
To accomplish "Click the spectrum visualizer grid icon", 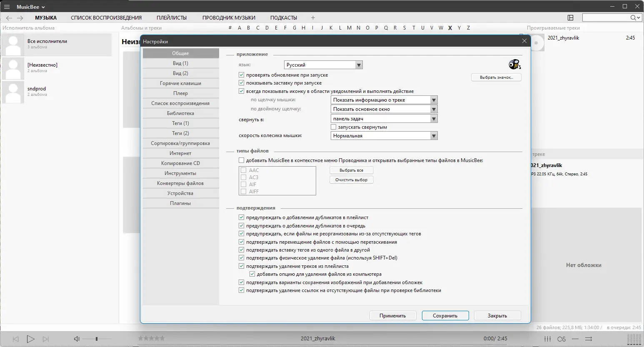I will coord(634,339).
